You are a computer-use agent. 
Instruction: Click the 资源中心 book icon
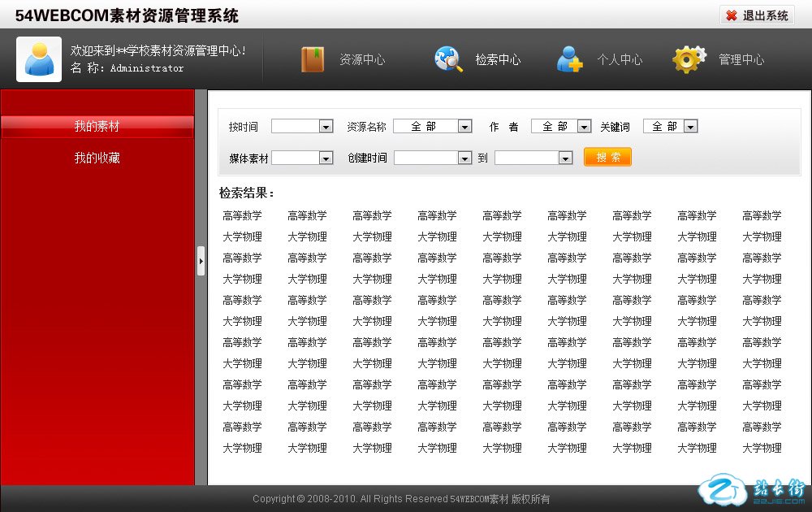(x=313, y=59)
